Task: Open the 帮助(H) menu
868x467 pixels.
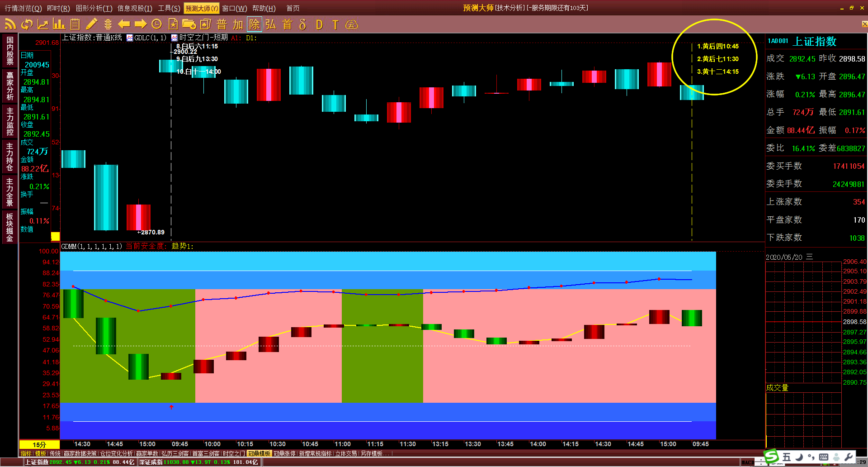Action: tap(264, 8)
